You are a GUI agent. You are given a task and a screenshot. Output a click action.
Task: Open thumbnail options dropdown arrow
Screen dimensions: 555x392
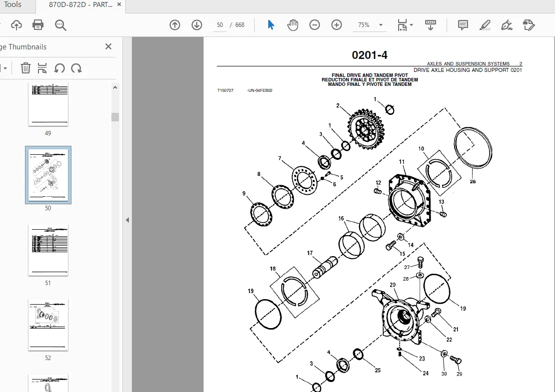[x=5, y=68]
